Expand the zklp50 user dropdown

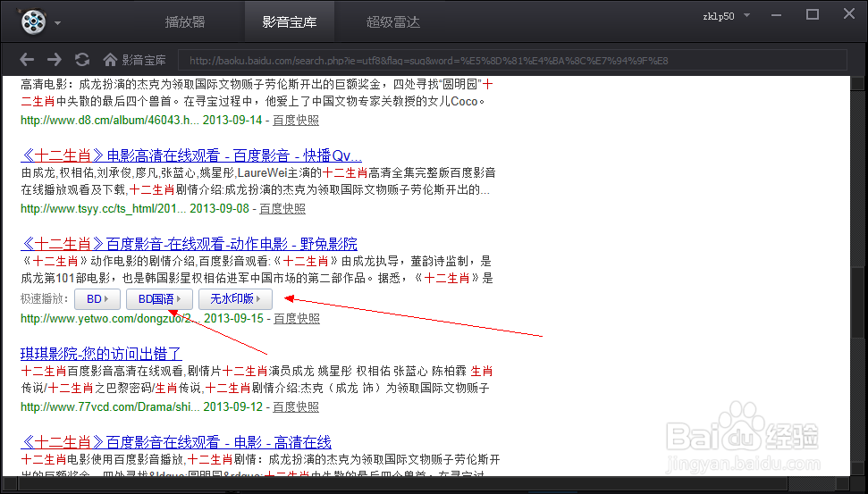[746, 15]
